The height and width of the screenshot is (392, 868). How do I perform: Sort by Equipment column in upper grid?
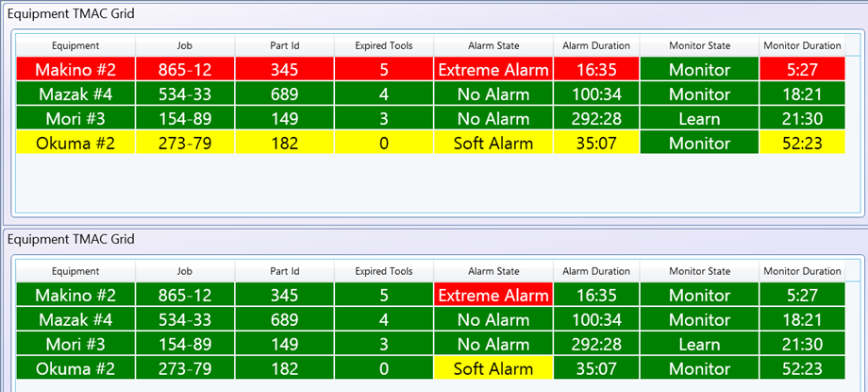(x=75, y=45)
